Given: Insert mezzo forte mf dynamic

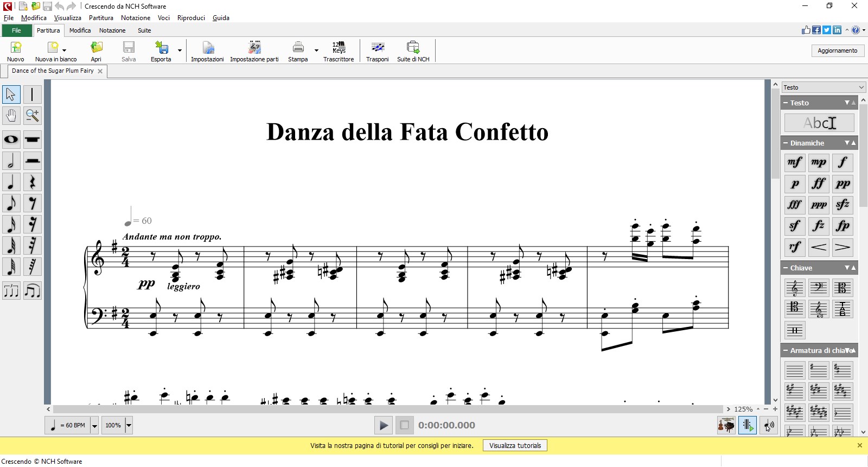Looking at the screenshot, I should (795, 162).
